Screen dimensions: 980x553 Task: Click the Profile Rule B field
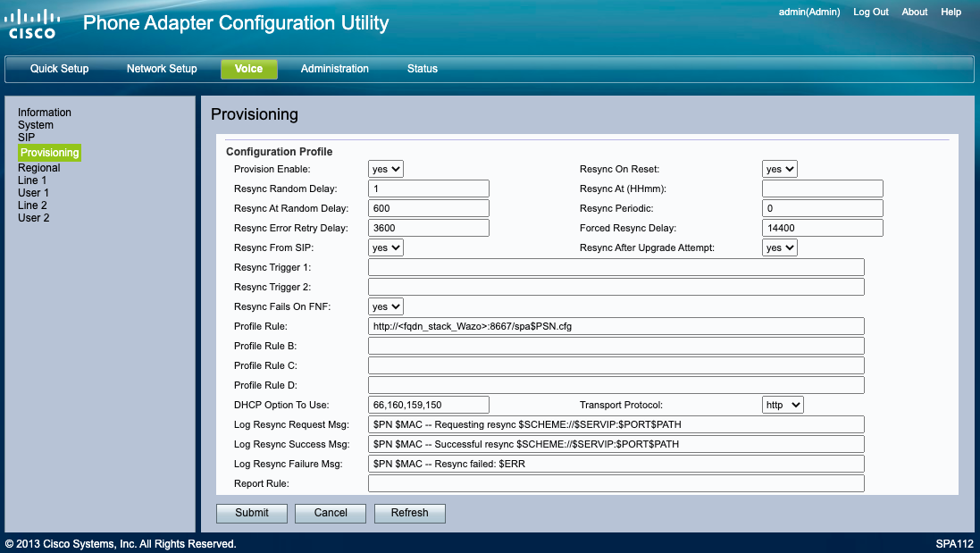pyautogui.click(x=616, y=346)
